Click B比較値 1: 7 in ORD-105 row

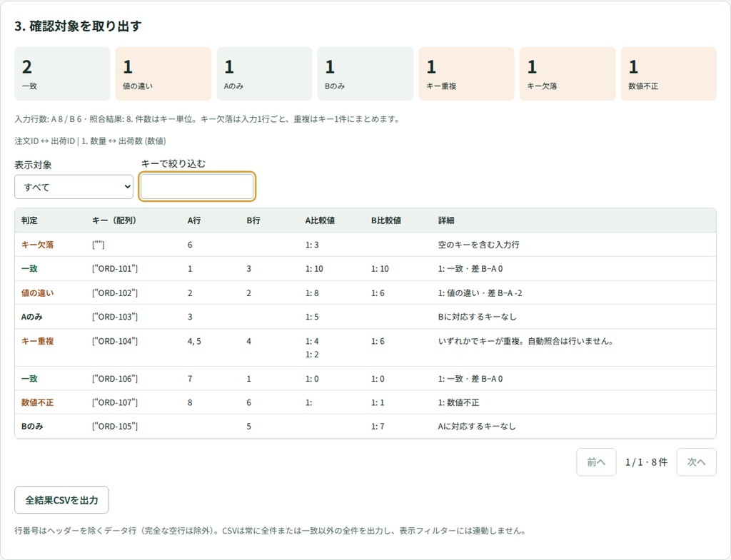(378, 427)
